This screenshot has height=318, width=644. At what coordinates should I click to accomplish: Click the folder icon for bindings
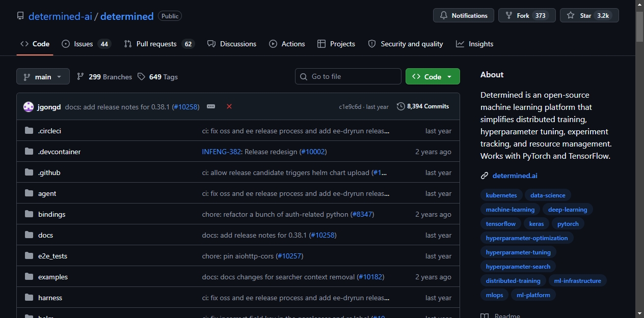[x=29, y=214]
